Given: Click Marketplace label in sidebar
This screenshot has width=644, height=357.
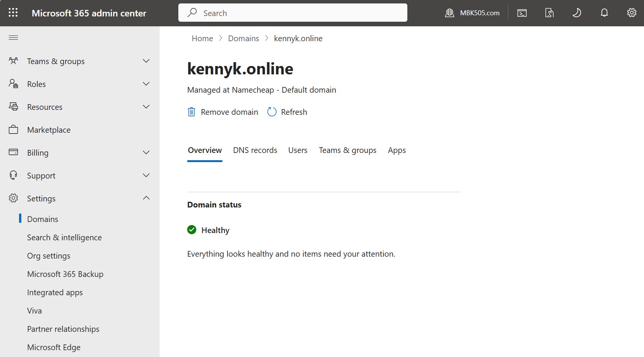Looking at the screenshot, I should 49,130.
